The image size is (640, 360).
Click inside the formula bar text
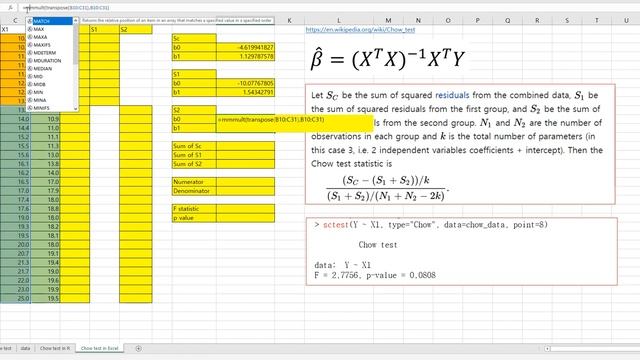[66, 8]
